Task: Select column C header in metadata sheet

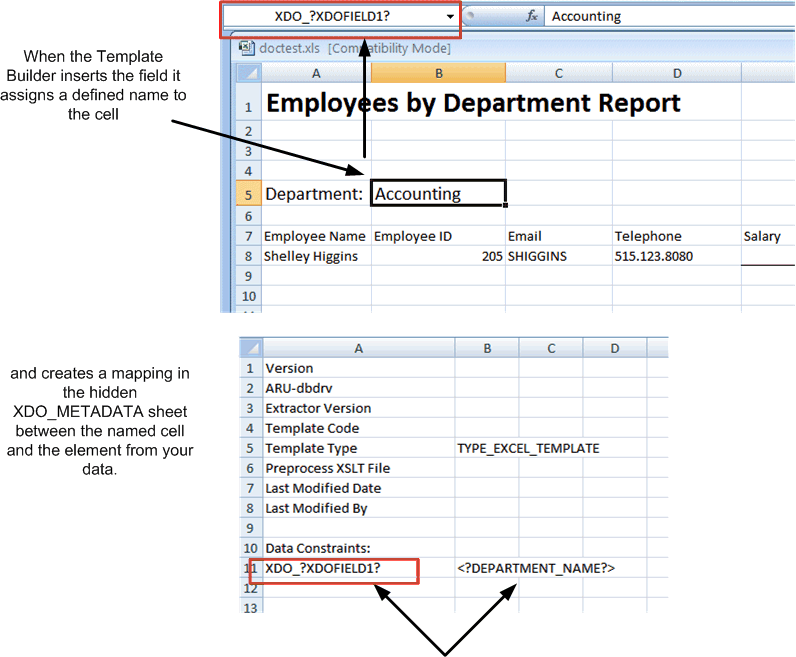Action: coord(551,348)
